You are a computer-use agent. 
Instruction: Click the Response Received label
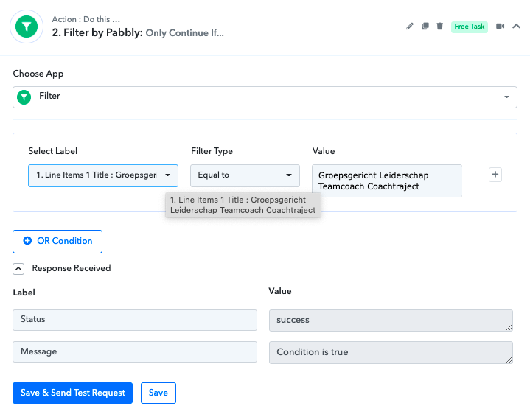click(x=72, y=268)
